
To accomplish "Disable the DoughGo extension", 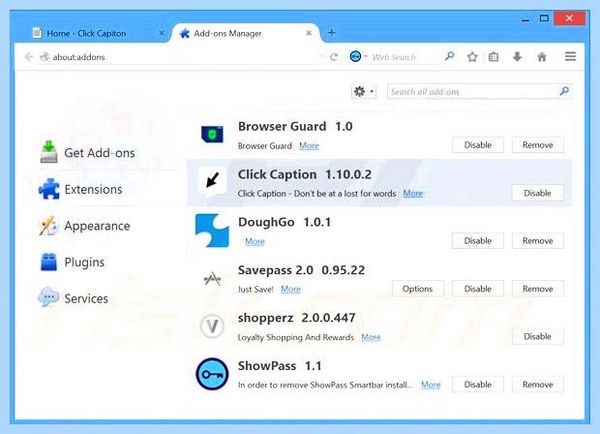I will click(x=478, y=241).
